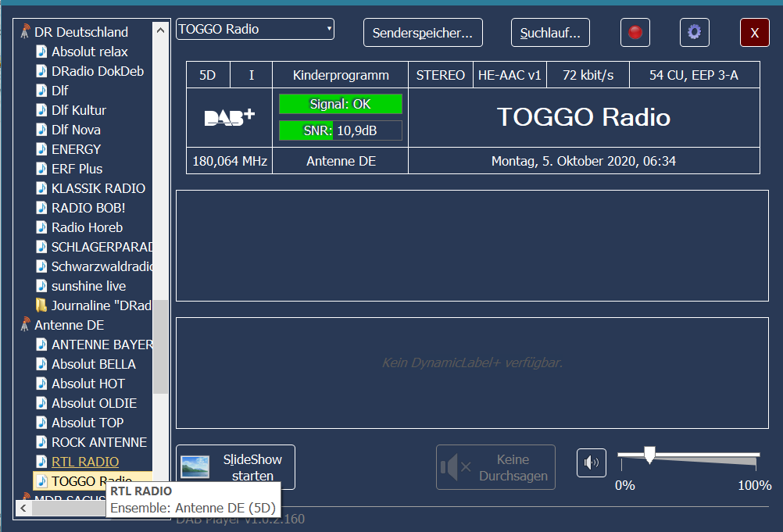This screenshot has width=783, height=532.
Task: Click the volume slider handle
Action: 649,455
